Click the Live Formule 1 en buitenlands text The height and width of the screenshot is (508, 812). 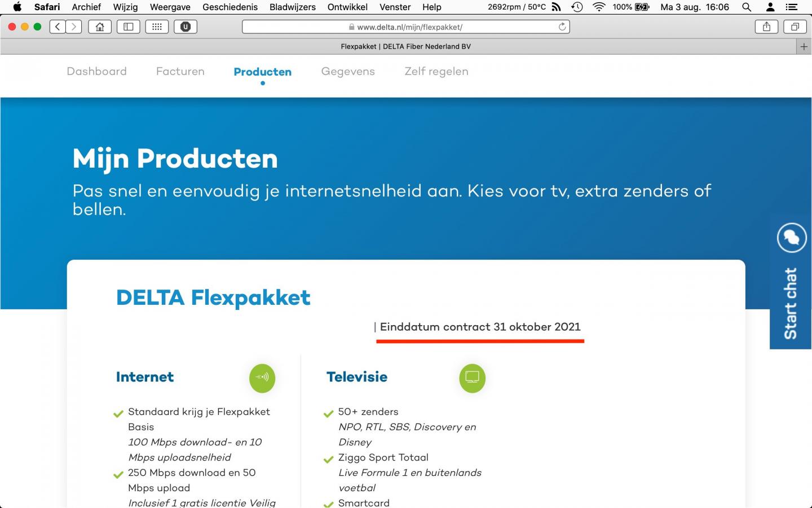[x=410, y=472]
